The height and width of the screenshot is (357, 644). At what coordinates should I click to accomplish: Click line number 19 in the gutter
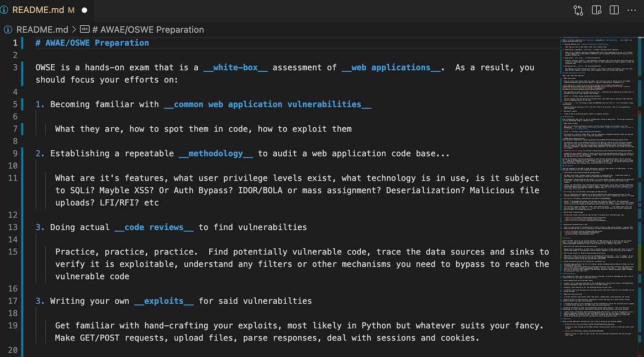pos(12,325)
